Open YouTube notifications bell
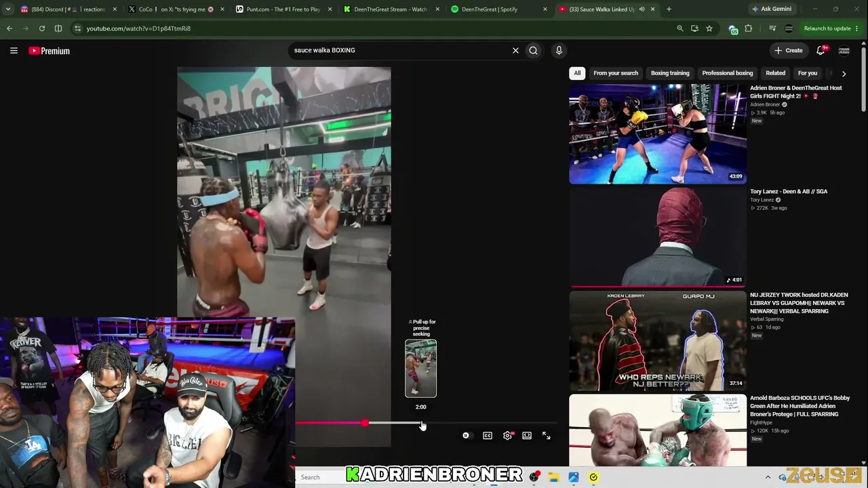868x488 pixels. (x=821, y=50)
